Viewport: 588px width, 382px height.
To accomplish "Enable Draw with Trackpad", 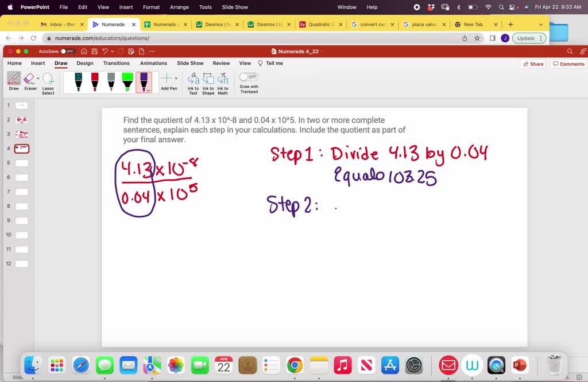I will (249, 76).
